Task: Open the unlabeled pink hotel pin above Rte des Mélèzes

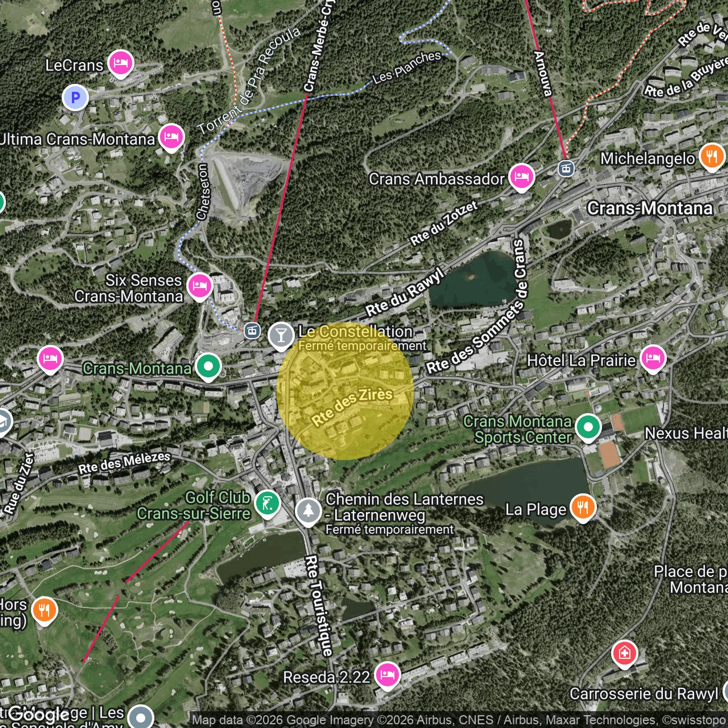Action: pyautogui.click(x=50, y=360)
